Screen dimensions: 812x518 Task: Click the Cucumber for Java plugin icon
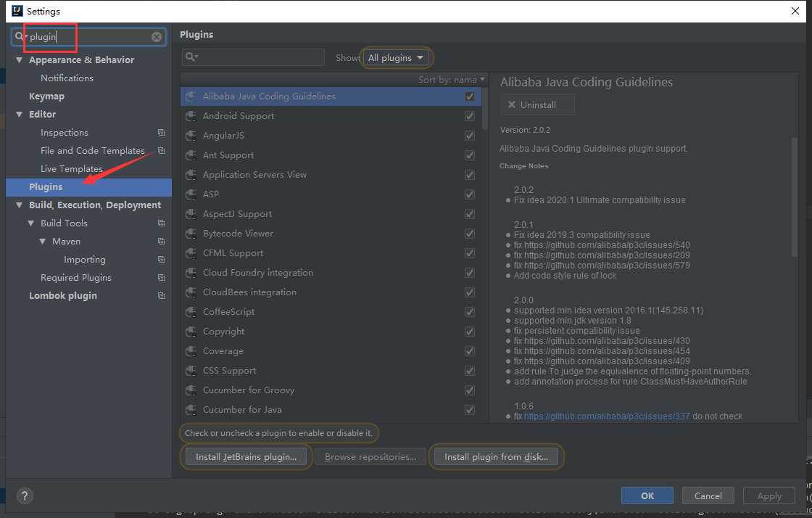point(191,410)
